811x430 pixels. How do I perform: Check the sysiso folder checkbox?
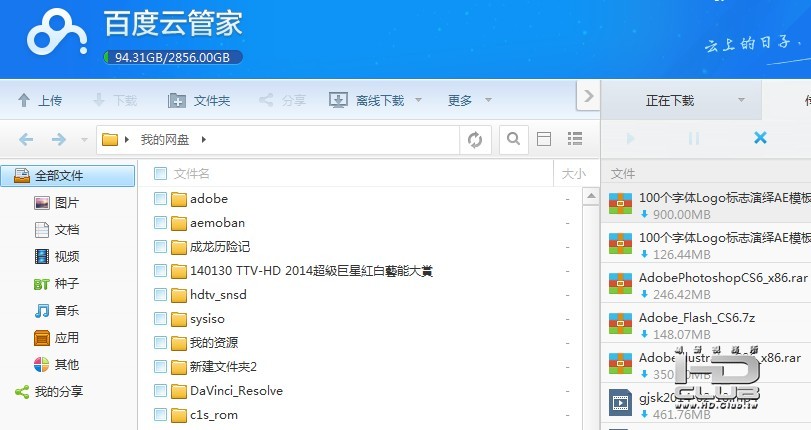click(160, 319)
